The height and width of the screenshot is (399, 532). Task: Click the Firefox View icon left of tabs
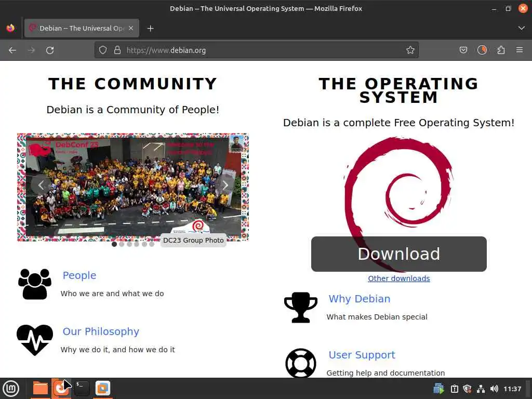click(10, 28)
